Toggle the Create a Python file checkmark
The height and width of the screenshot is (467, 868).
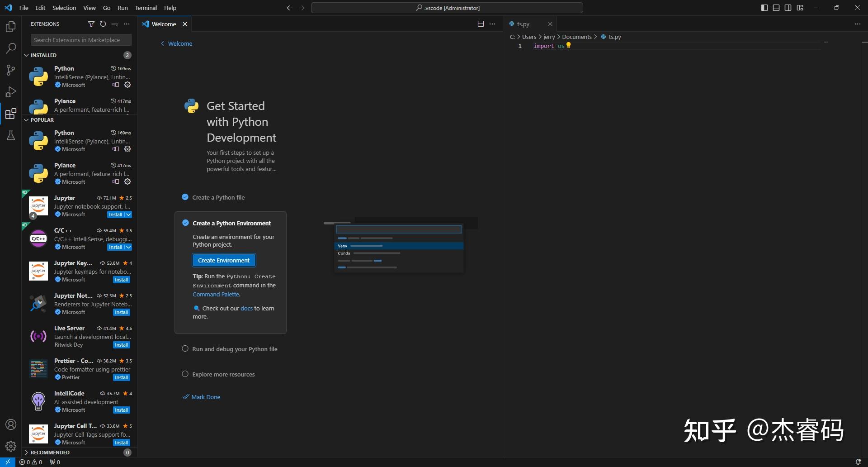pyautogui.click(x=185, y=197)
